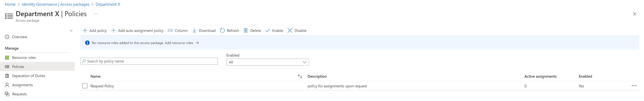Click the Add resource roles link
Image resolution: width=644 pixels, height=101 pixels.
coord(182,43)
